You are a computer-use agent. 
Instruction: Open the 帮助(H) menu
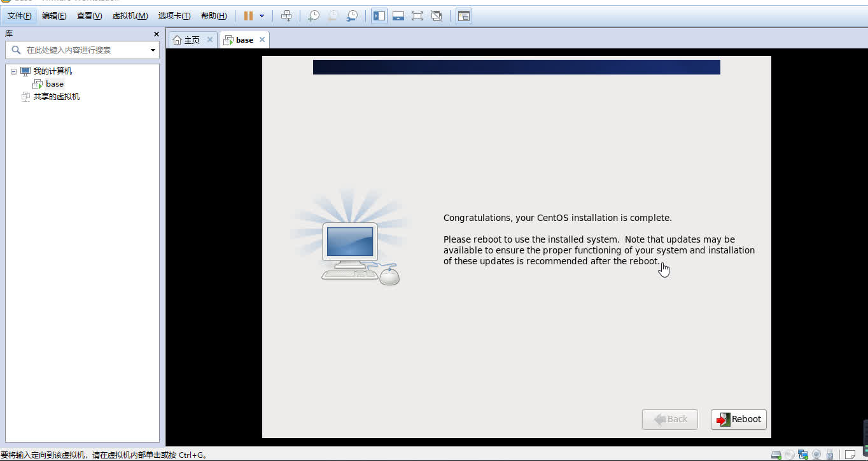(213, 16)
